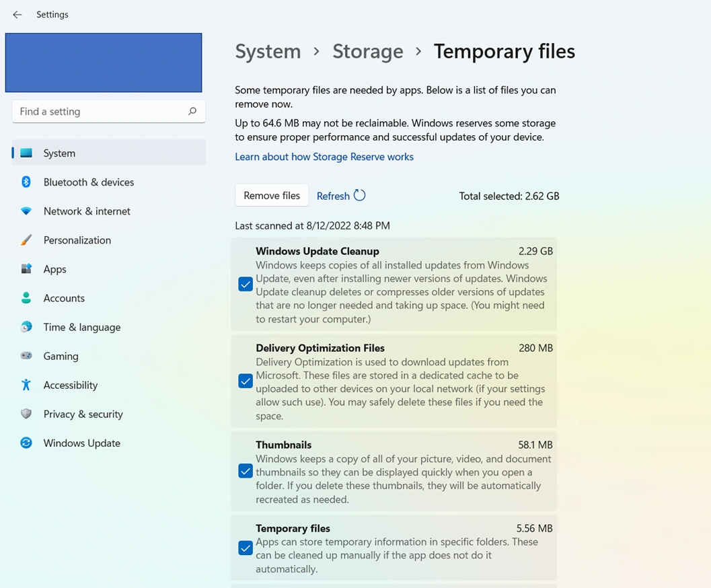Open Personalization settings

pos(109,240)
